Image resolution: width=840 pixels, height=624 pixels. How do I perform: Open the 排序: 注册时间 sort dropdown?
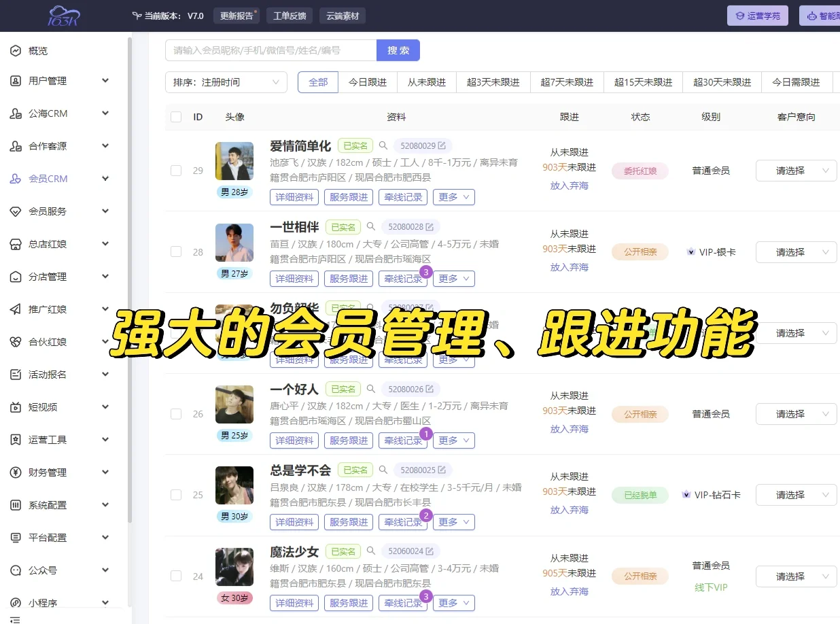[x=226, y=82]
